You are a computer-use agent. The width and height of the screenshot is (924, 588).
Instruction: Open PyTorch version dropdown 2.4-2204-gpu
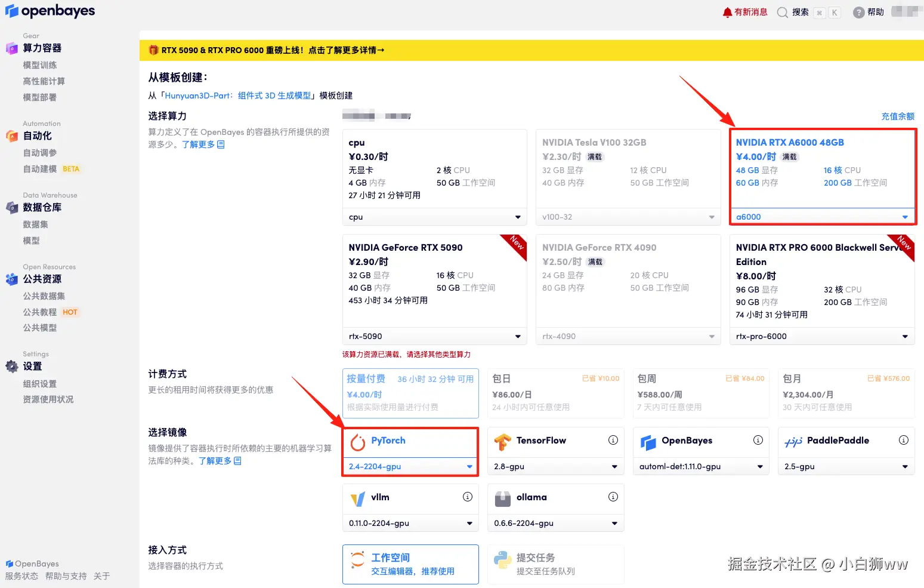point(410,466)
